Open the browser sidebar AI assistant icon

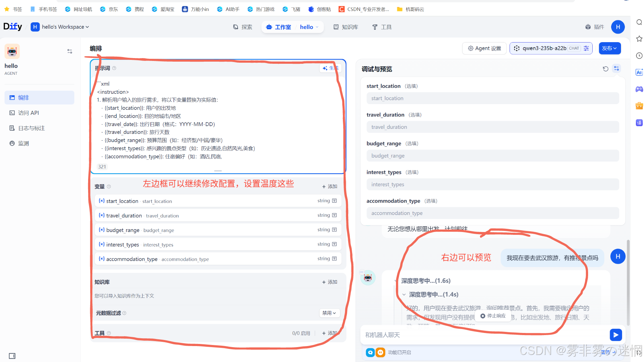point(639,72)
